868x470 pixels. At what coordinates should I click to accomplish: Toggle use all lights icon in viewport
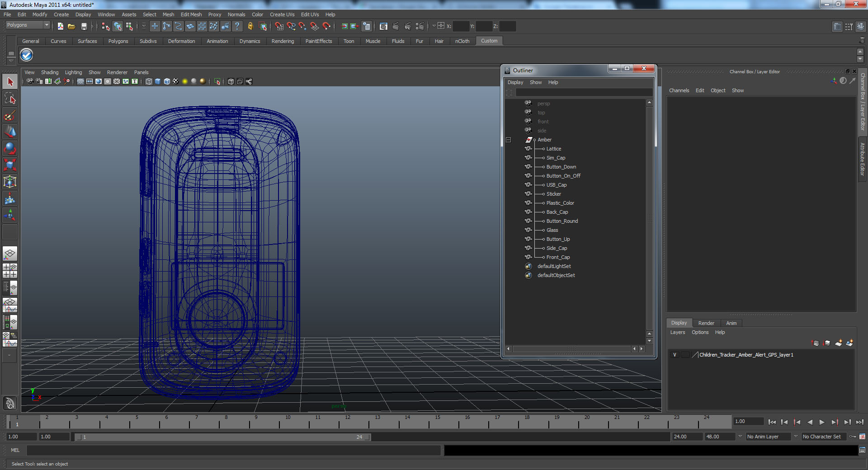point(185,81)
